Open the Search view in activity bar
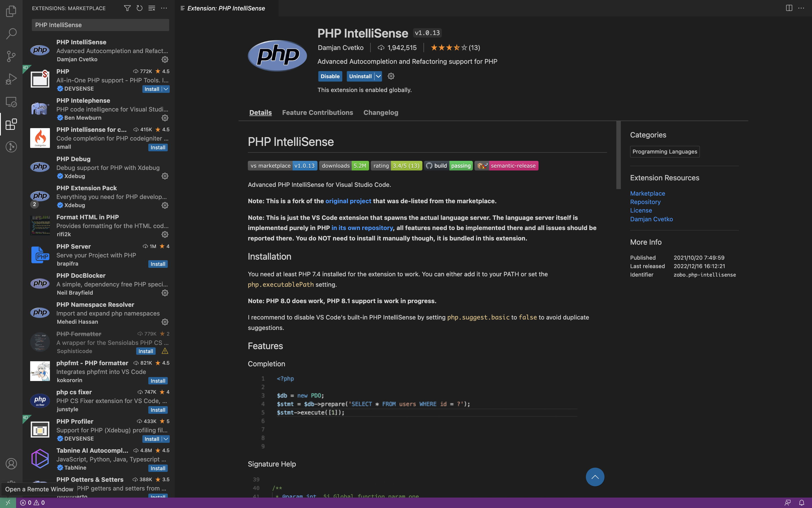 click(x=11, y=34)
